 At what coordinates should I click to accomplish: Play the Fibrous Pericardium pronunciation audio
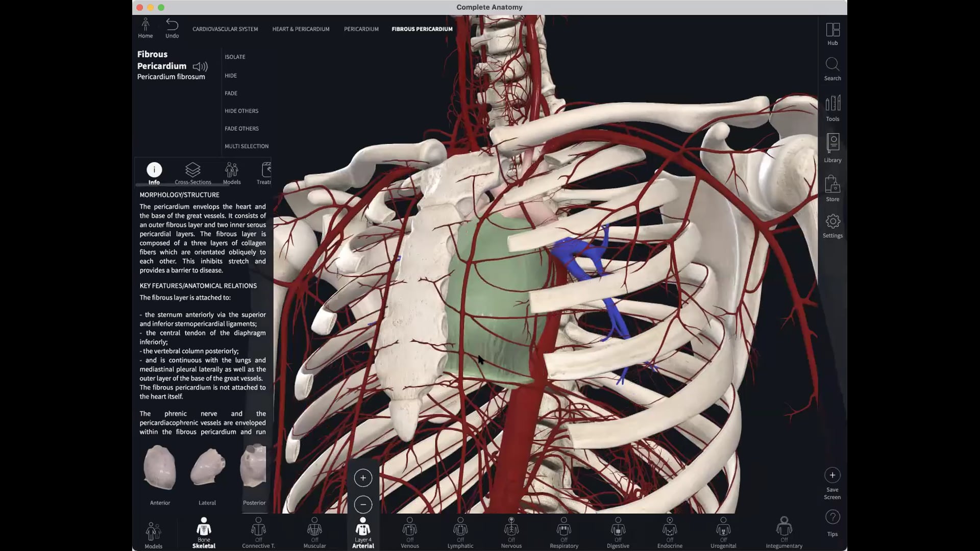coord(200,66)
